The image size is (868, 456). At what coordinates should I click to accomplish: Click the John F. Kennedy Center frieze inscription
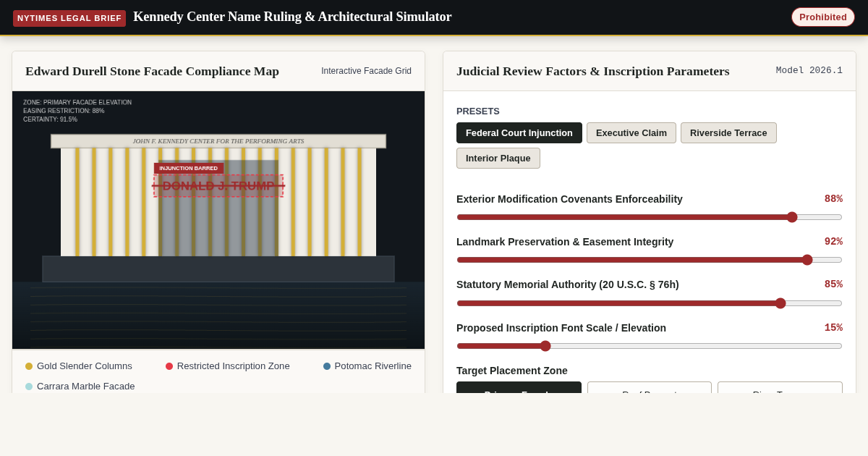point(218,141)
